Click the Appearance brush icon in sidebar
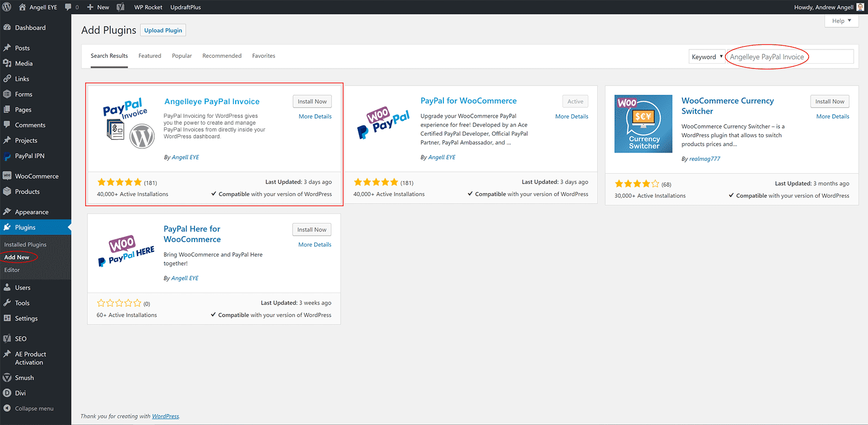 pos(7,212)
